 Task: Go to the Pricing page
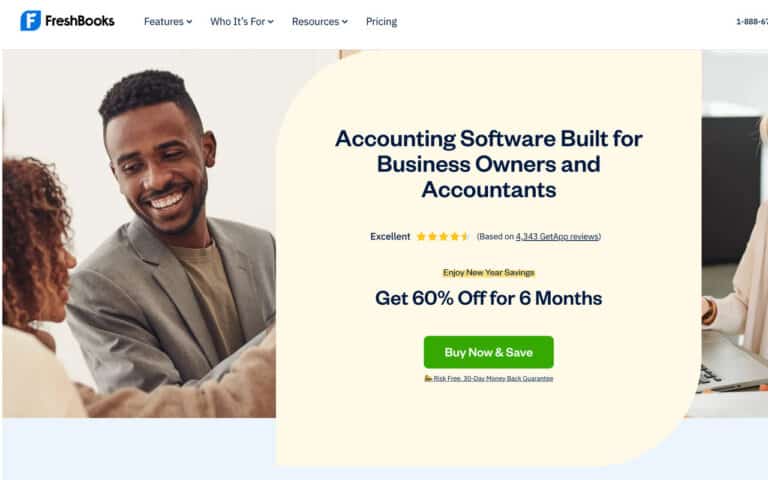(x=382, y=22)
